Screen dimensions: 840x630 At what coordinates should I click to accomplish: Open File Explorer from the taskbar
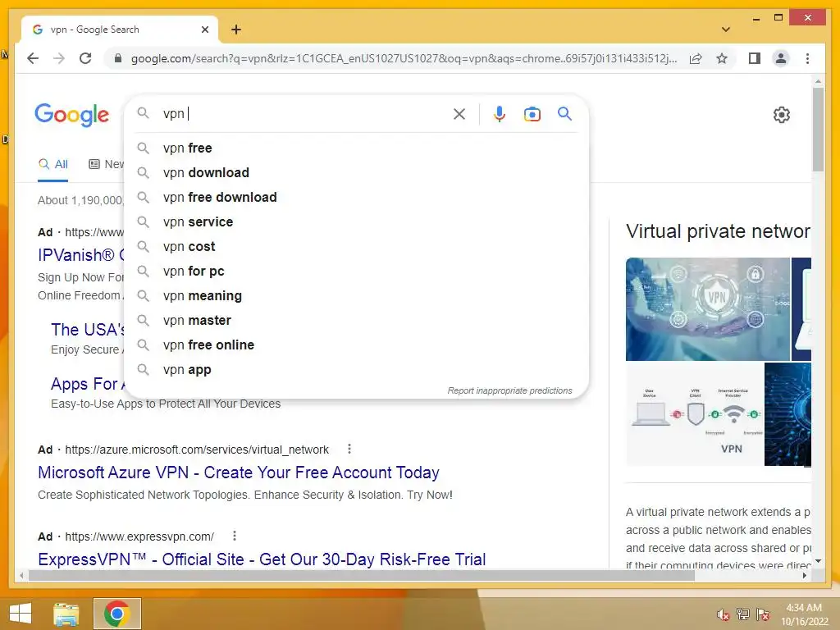[x=66, y=614]
